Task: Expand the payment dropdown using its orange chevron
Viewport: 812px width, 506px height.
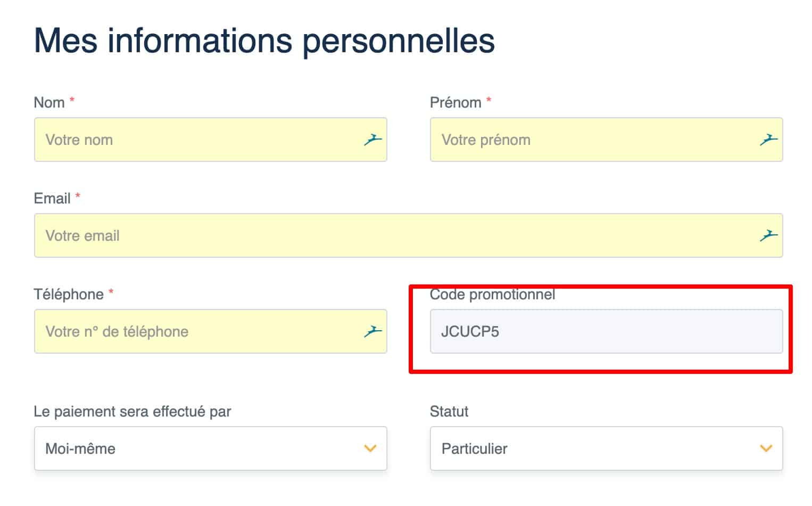Action: (x=370, y=448)
